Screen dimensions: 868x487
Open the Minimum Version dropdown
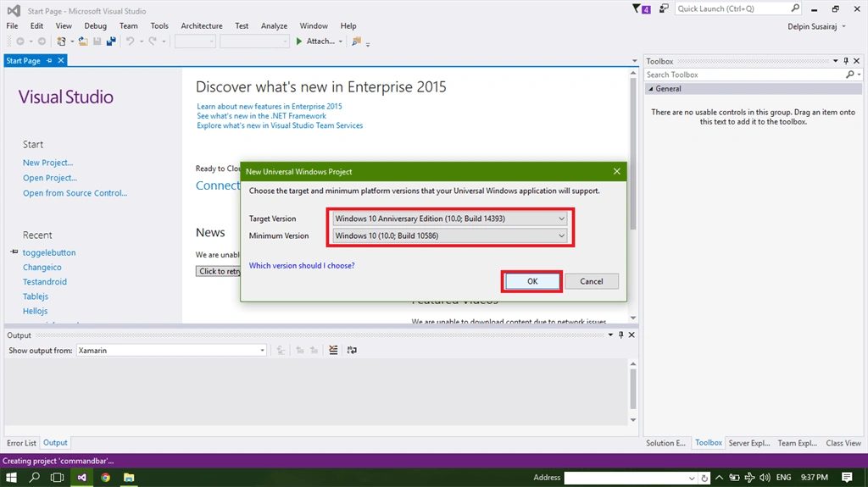[x=561, y=235]
